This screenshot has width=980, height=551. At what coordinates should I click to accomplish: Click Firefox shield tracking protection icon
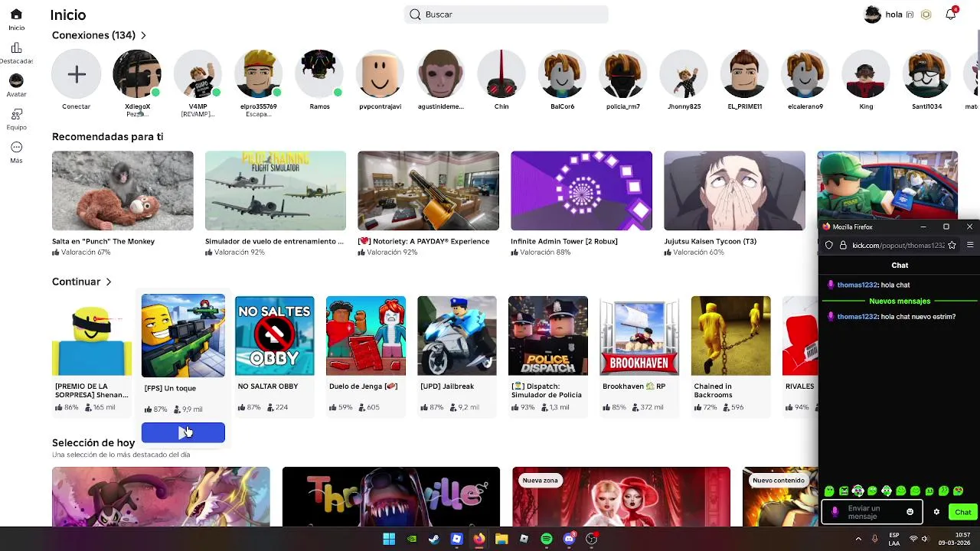(x=828, y=245)
